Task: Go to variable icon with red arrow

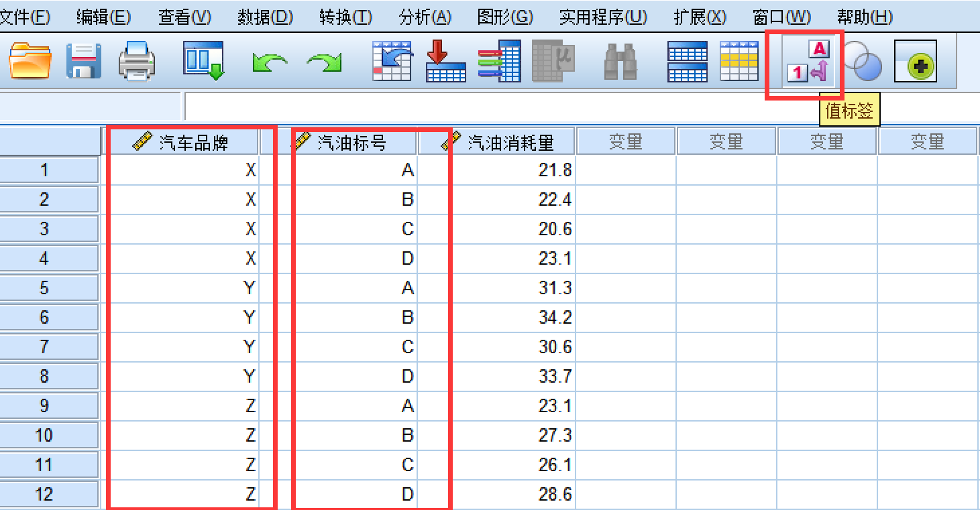Action: 446,62
